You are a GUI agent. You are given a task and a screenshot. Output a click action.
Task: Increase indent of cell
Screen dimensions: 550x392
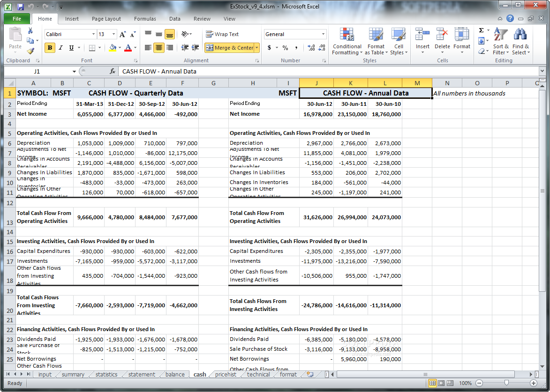196,48
